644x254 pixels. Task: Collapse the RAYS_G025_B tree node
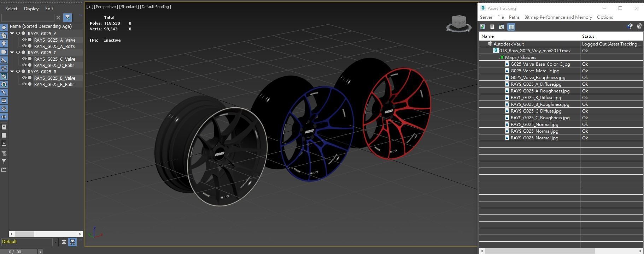click(x=12, y=72)
